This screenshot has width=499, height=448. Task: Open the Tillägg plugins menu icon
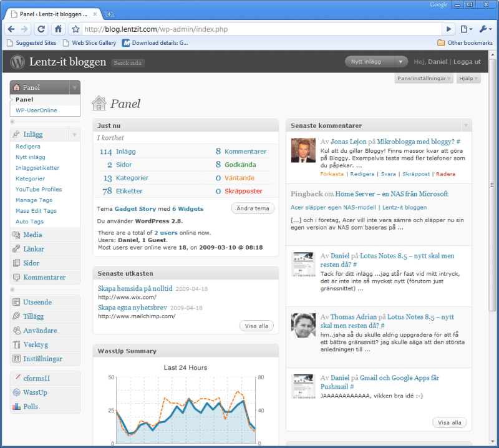click(x=16, y=316)
